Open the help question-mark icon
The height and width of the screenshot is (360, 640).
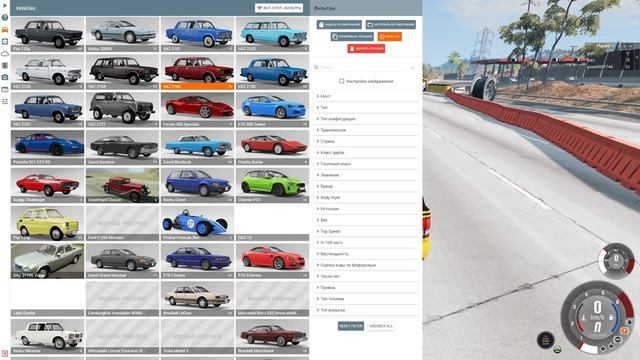pos(5,18)
